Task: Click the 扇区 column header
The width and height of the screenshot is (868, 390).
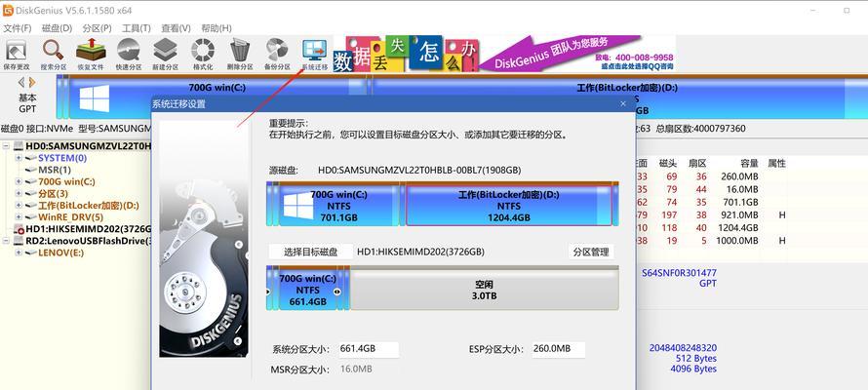Action: tap(697, 163)
